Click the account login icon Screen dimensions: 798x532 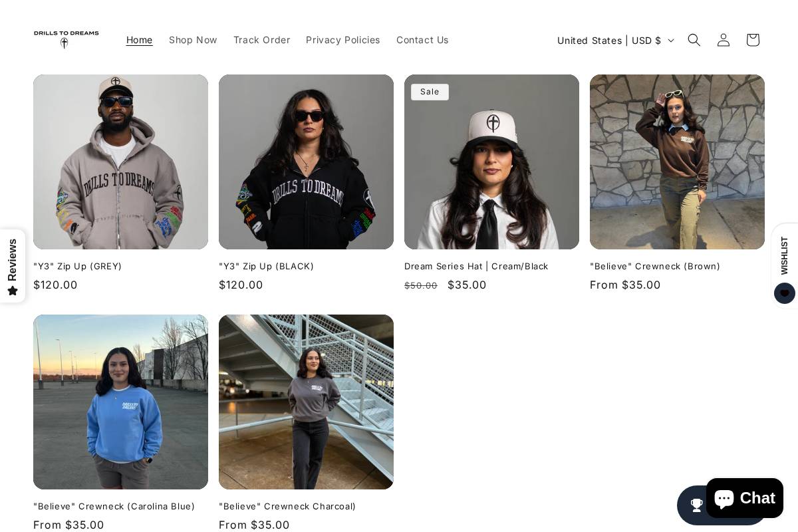[723, 40]
